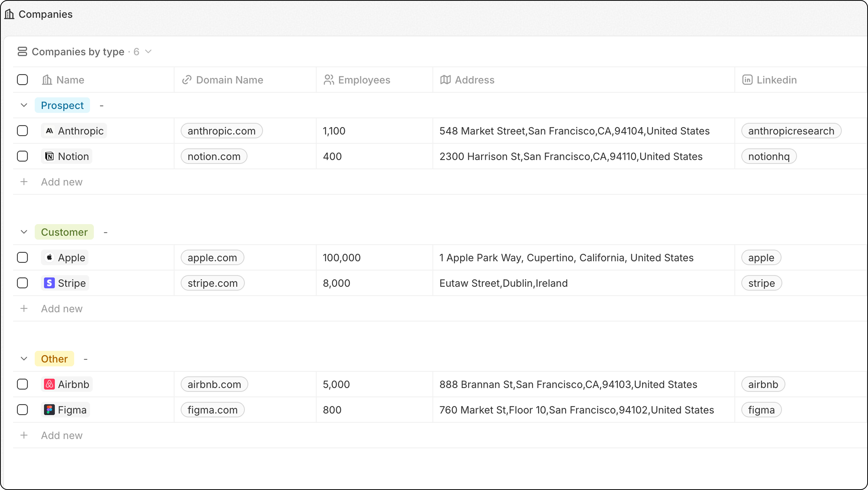
Task: Click the Anthropic company logo icon
Action: [x=50, y=131]
